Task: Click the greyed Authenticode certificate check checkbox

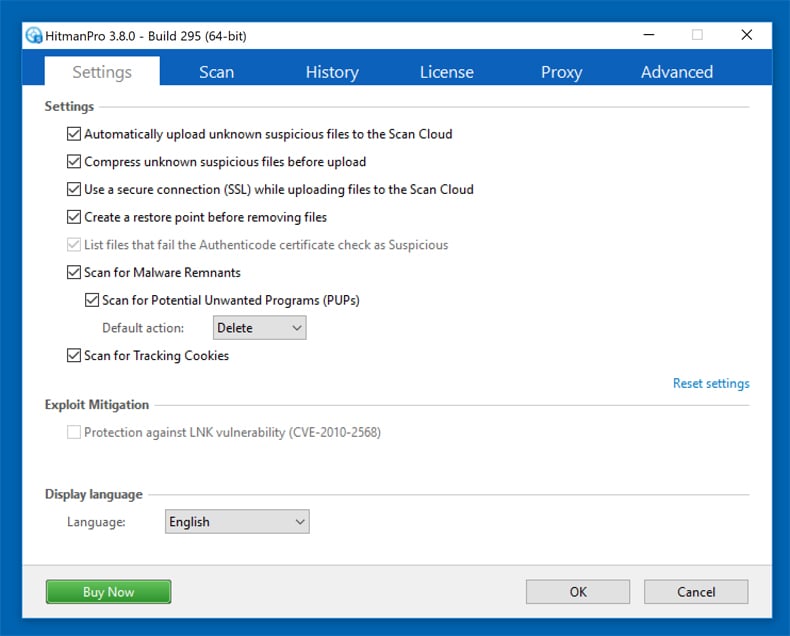Action: click(x=74, y=245)
